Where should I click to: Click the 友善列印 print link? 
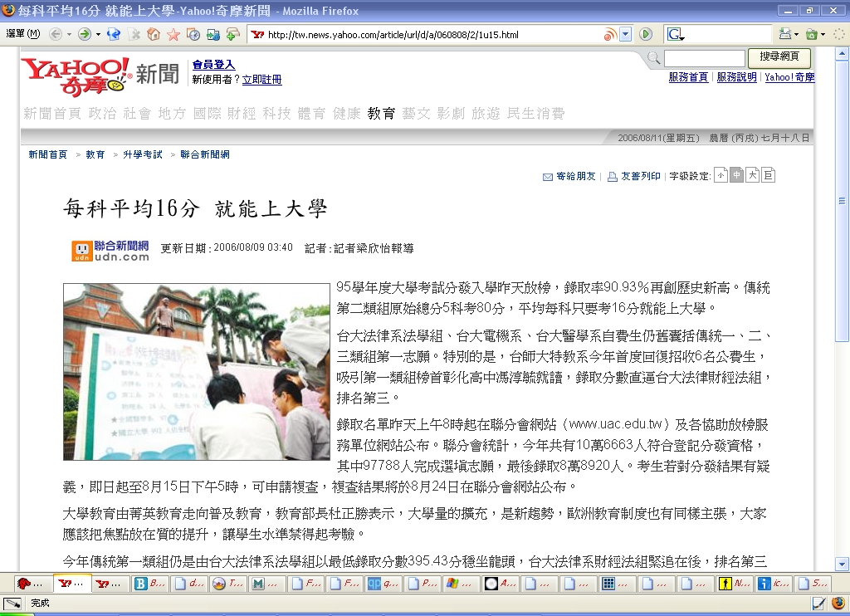(x=633, y=176)
